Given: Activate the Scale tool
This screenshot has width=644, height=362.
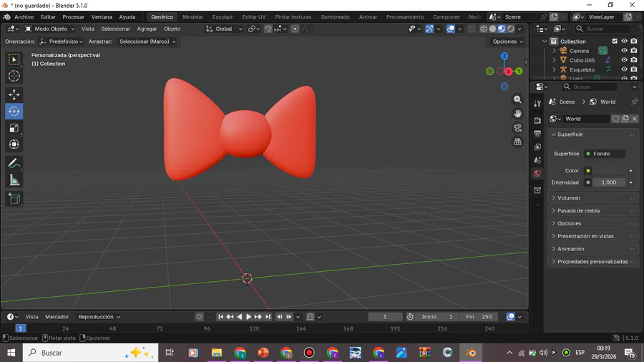Looking at the screenshot, I should coord(14,128).
